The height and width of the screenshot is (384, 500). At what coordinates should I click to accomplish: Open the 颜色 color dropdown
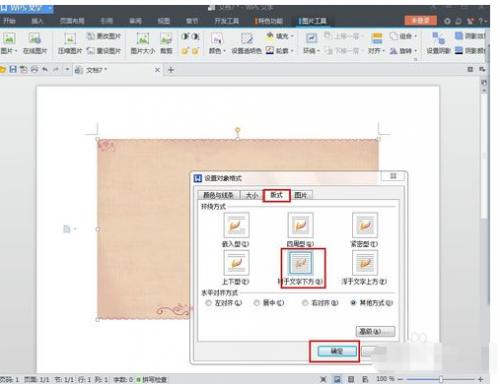click(x=217, y=51)
